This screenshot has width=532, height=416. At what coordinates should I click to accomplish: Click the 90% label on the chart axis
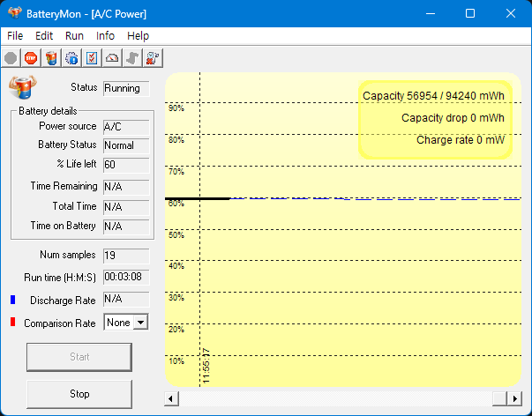click(x=176, y=108)
